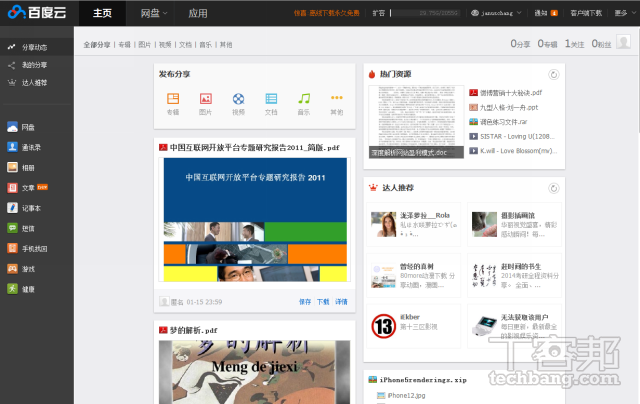Click the PDF icon next to 梦的解析.pdf
640x404 pixels.
click(x=163, y=330)
